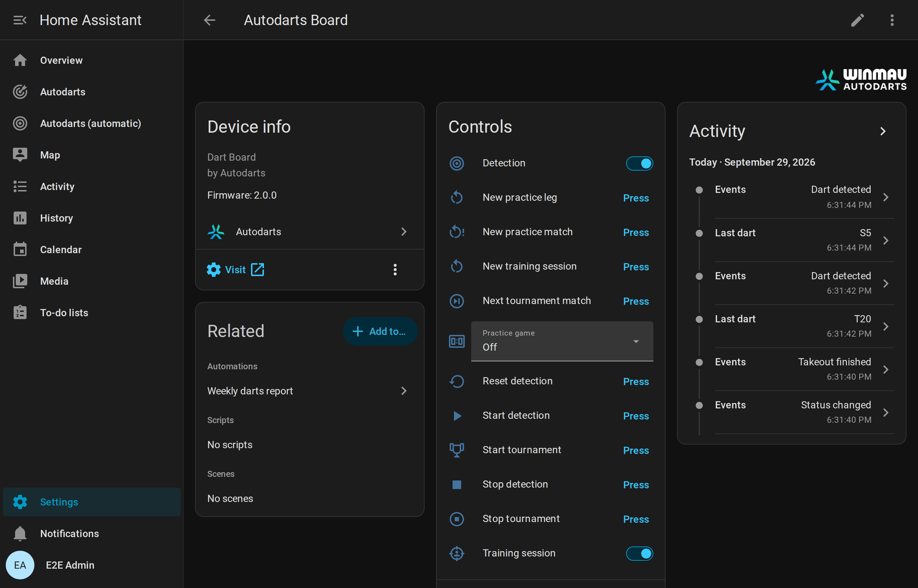Image resolution: width=918 pixels, height=588 pixels.
Task: Open the Device info card three-dot menu
Action: [x=395, y=270]
